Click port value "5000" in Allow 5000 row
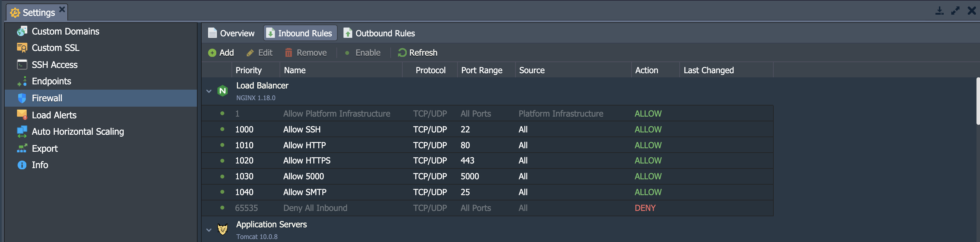Screen dimensions: 980x242 coord(469,176)
